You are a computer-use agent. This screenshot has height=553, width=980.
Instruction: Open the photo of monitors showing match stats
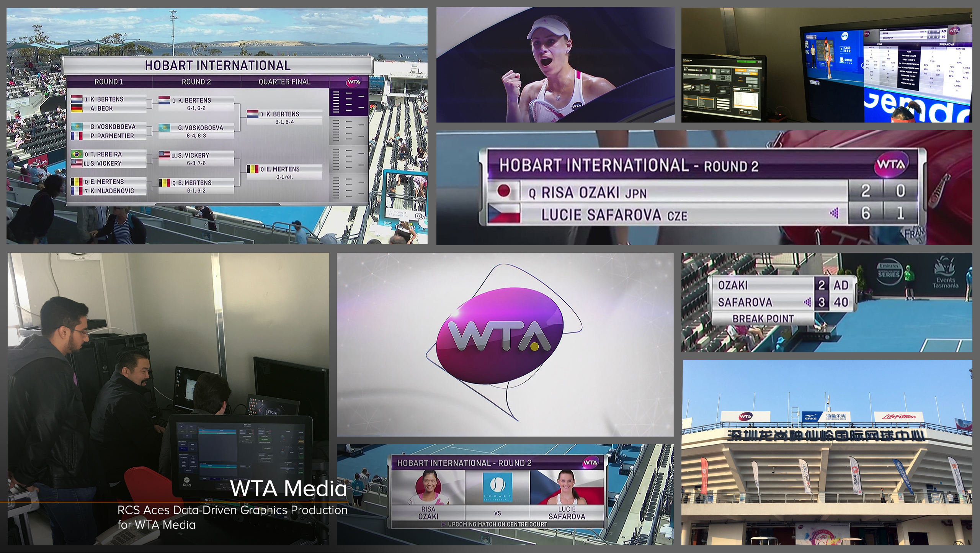[826, 65]
